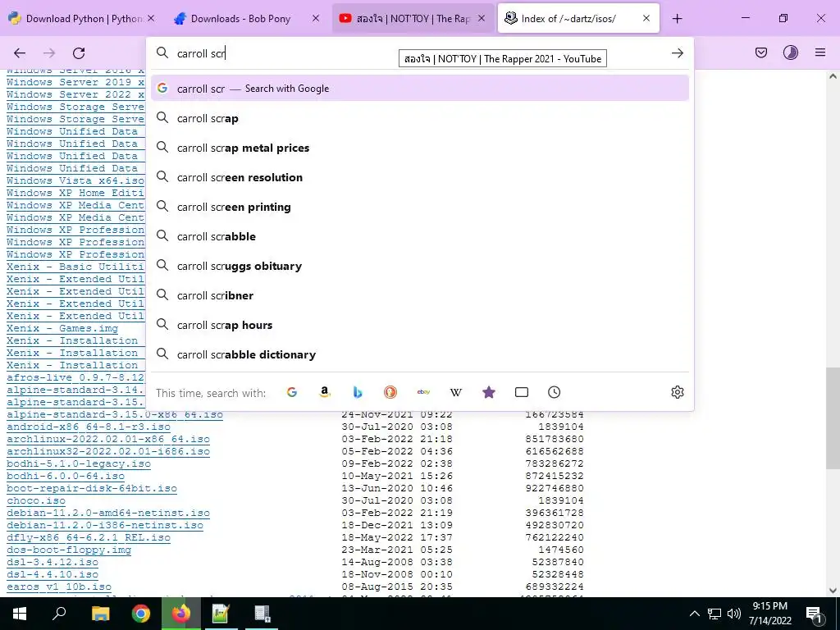Open dfly-x86_64-6.2.1_REL.iso link
Image resolution: width=840 pixels, height=630 pixels.
(89, 538)
